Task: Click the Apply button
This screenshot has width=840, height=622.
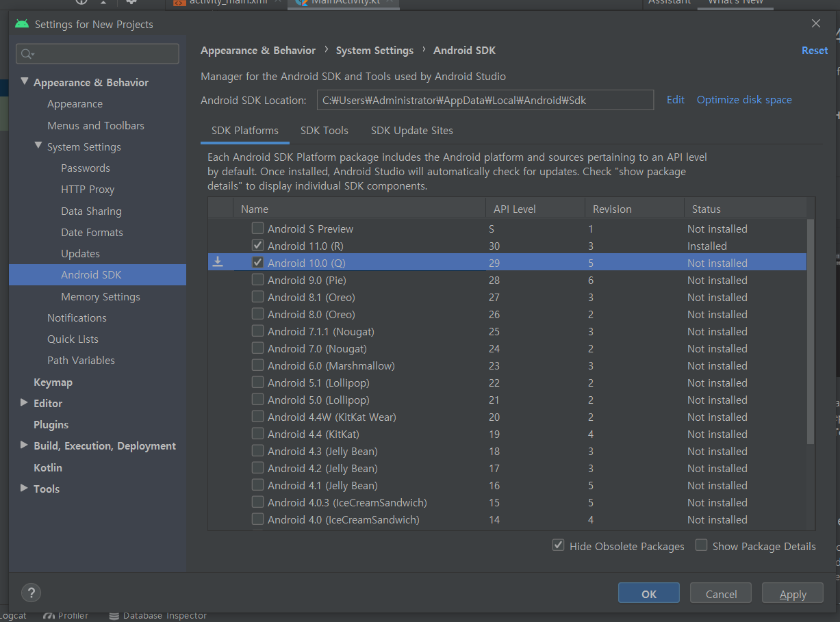Action: click(x=793, y=594)
